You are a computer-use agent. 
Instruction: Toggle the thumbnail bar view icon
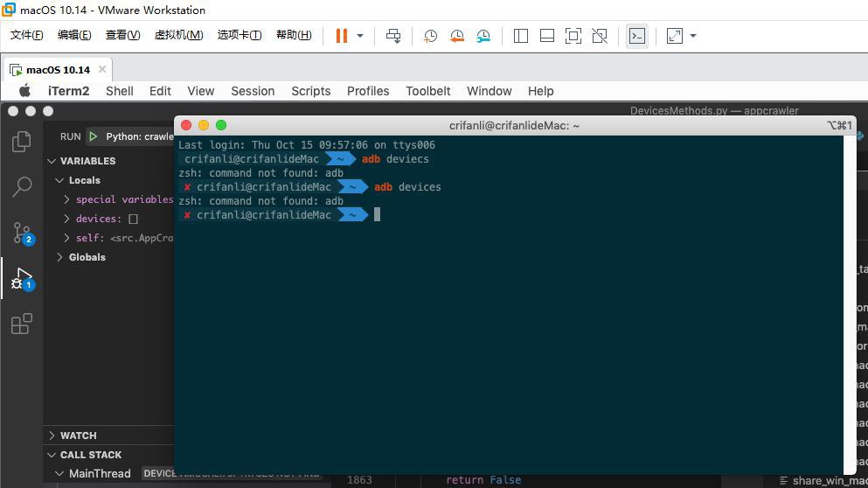tap(547, 36)
